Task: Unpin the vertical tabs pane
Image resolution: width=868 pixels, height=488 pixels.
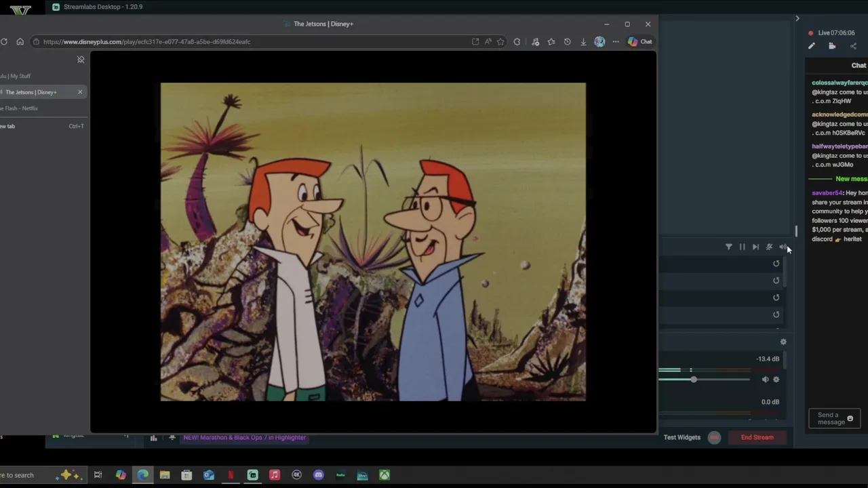Action: tap(81, 60)
